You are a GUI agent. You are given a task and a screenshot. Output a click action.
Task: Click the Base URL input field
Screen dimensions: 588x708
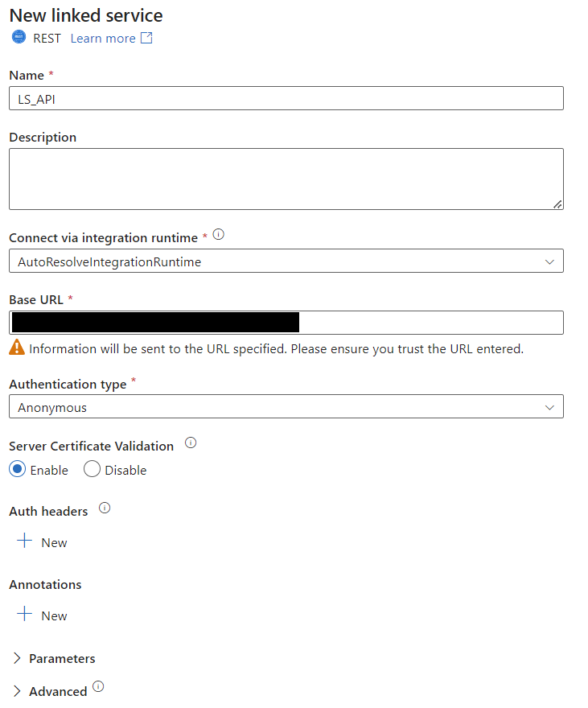pyautogui.click(x=286, y=323)
